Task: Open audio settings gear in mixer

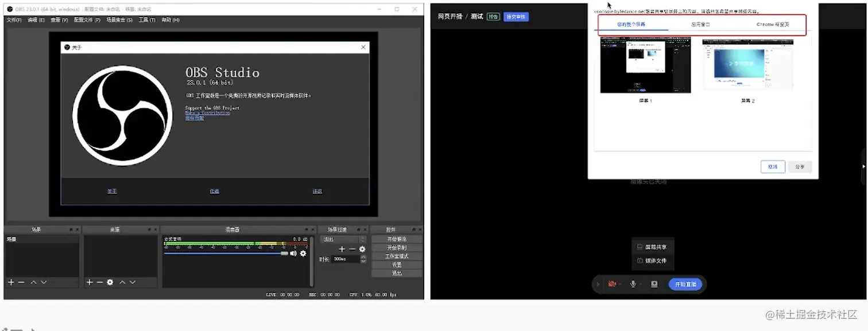Action: click(303, 253)
